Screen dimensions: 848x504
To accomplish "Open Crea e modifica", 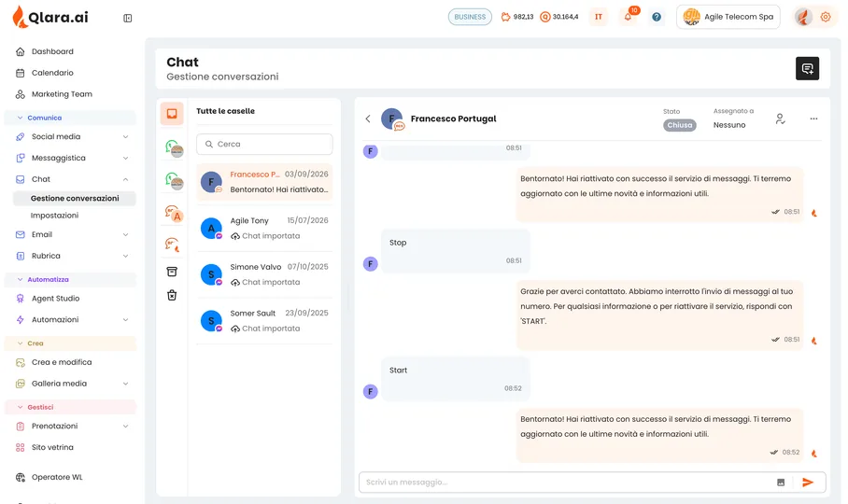I will (61, 362).
